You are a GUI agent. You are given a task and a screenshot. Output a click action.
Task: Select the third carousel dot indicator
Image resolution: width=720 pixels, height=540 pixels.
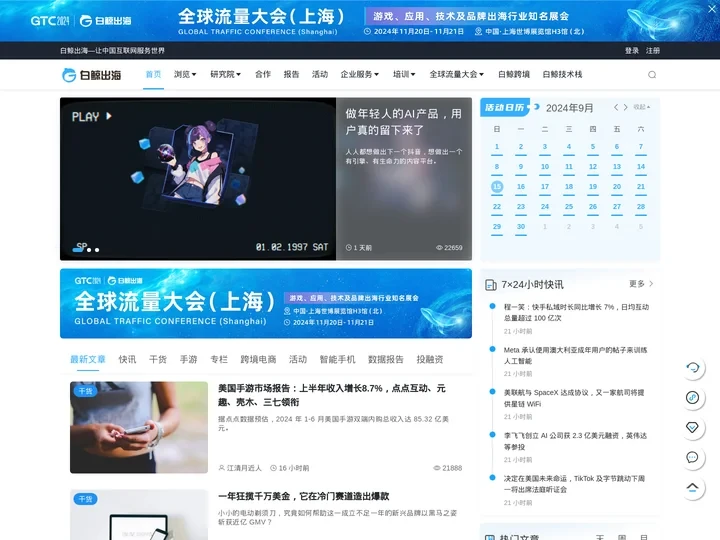click(x=97, y=250)
